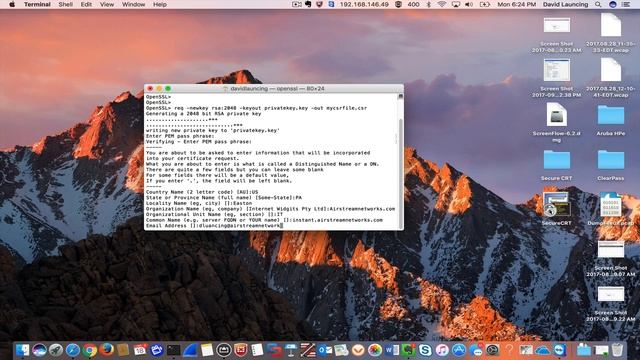Open the Finder icon in the Dock
This screenshot has width=640, height=360.
click(22, 350)
